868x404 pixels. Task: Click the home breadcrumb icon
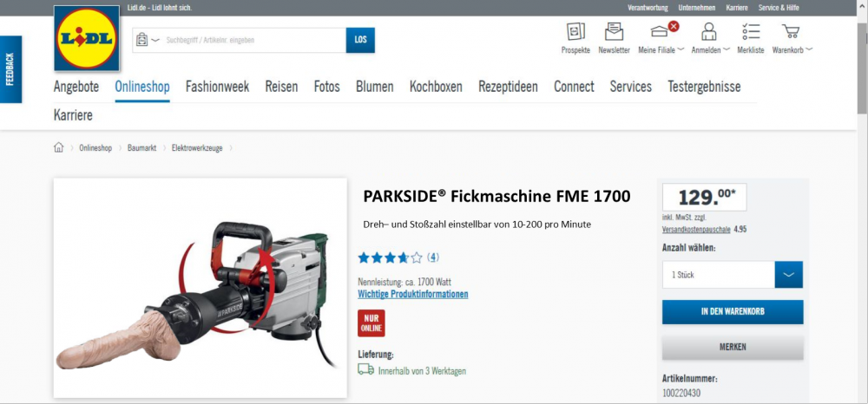coord(59,148)
